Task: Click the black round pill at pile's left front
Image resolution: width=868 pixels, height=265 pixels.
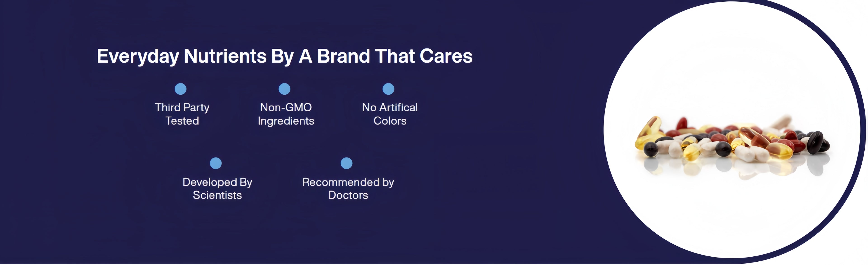Action: (x=651, y=149)
